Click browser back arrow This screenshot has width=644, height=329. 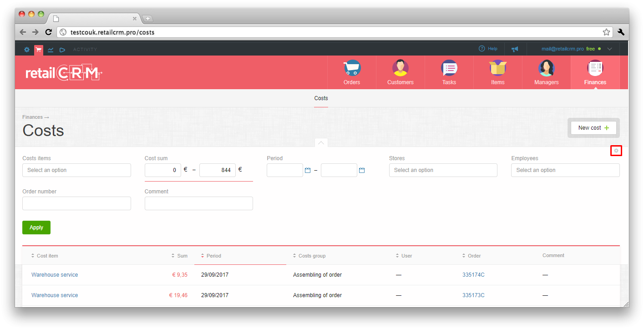tap(23, 32)
